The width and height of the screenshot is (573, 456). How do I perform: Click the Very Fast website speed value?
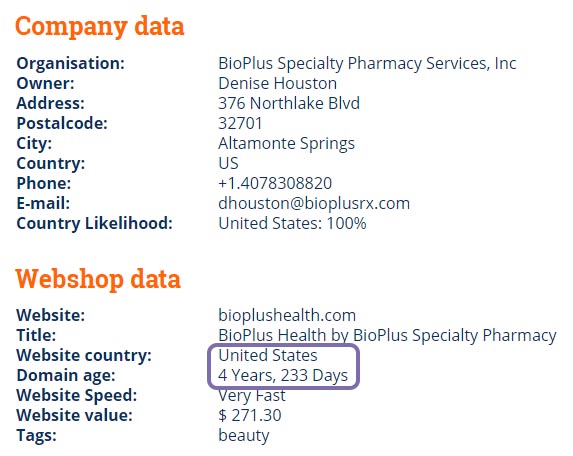pyautogui.click(x=252, y=396)
